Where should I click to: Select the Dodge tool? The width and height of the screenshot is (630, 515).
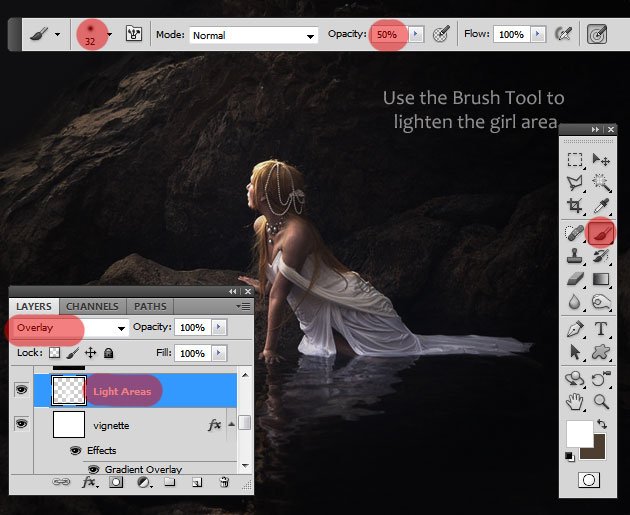(x=601, y=302)
